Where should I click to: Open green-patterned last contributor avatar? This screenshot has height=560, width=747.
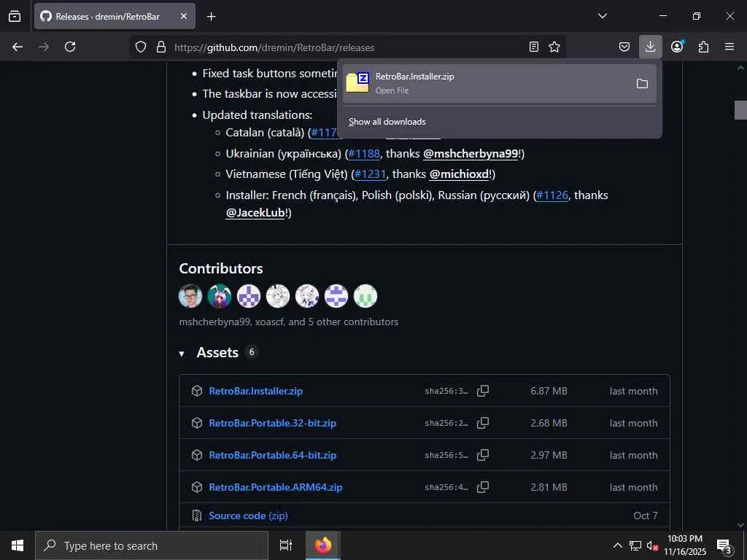(x=365, y=296)
